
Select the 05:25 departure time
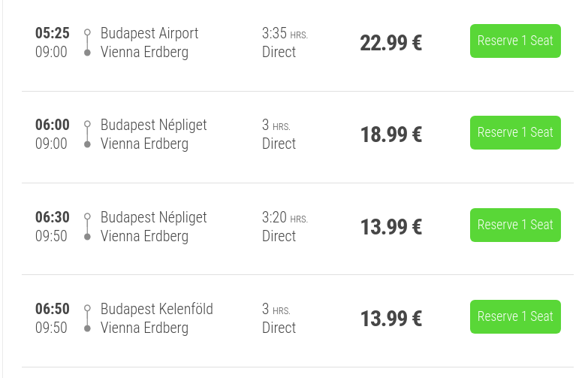click(x=53, y=33)
